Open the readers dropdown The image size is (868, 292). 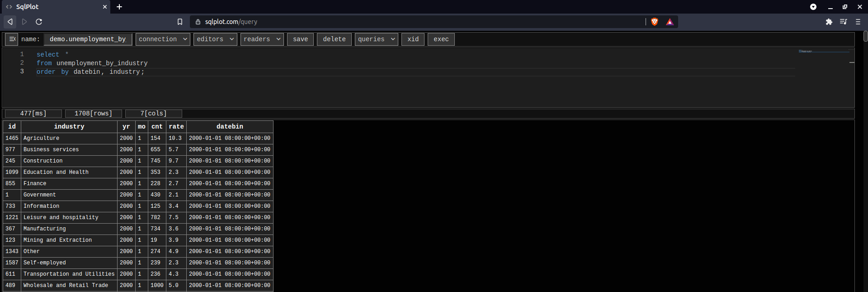(x=262, y=39)
